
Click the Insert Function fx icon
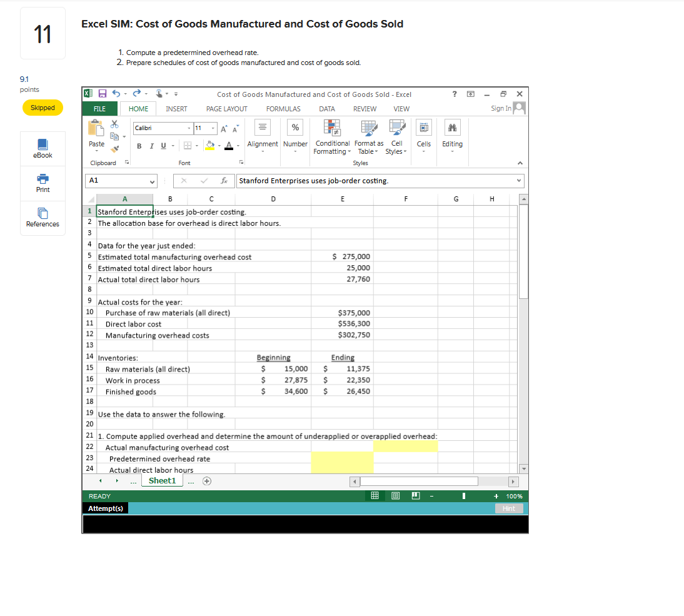pyautogui.click(x=224, y=181)
